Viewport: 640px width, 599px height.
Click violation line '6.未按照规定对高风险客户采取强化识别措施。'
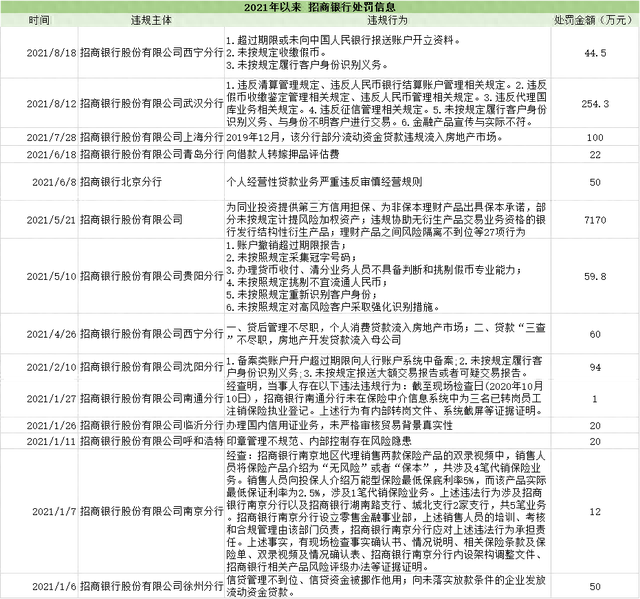[x=333, y=307]
